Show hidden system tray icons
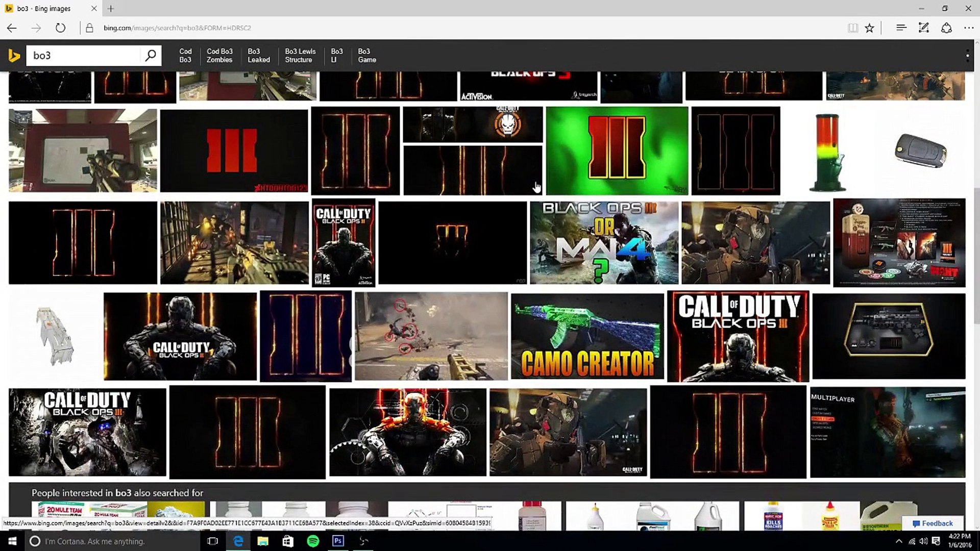Viewport: 980px width, 551px height. click(x=898, y=541)
